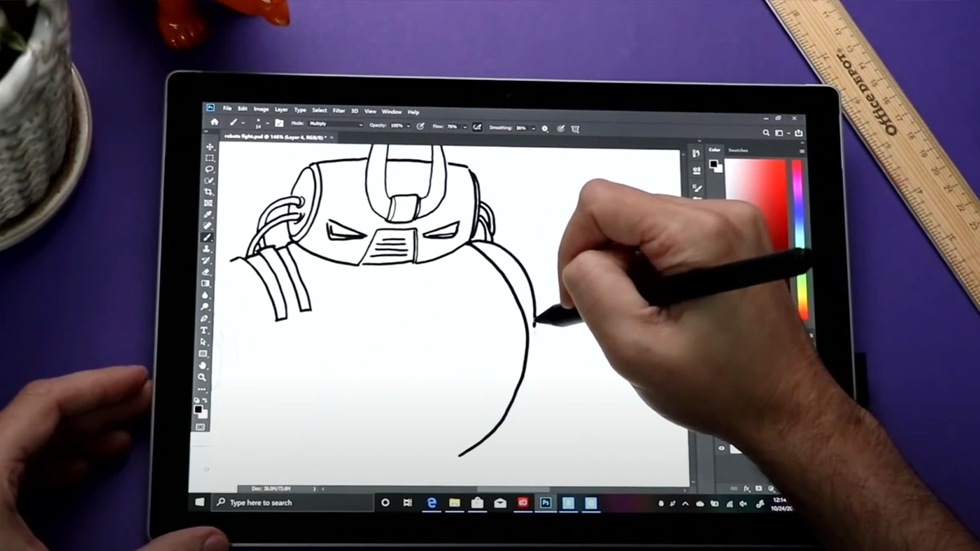Open the blending Mode dropdown showing Multiply
This screenshot has height=551, width=980.
(x=336, y=124)
